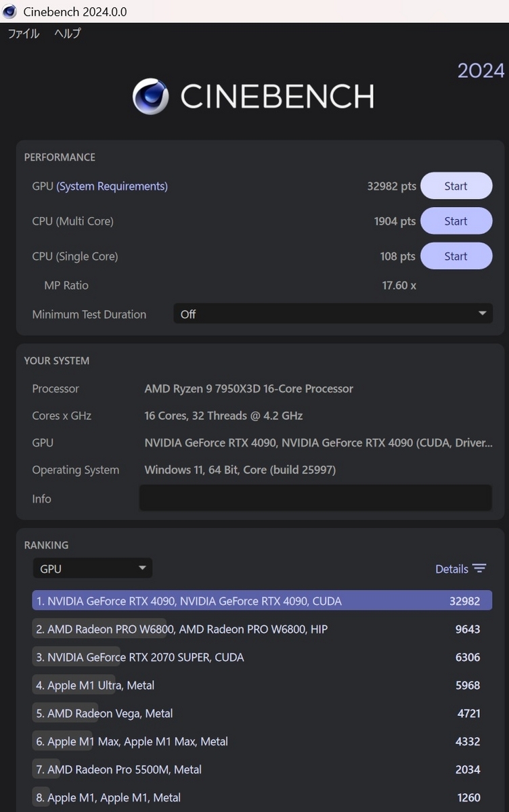Select ranking row AMD Radeon Pro 5500M
The height and width of the screenshot is (812, 509).
point(262,769)
